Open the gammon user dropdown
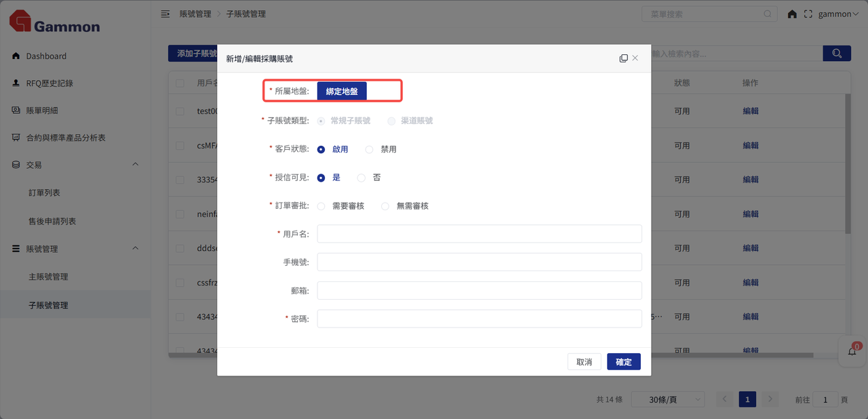Image resolution: width=868 pixels, height=419 pixels. (838, 14)
